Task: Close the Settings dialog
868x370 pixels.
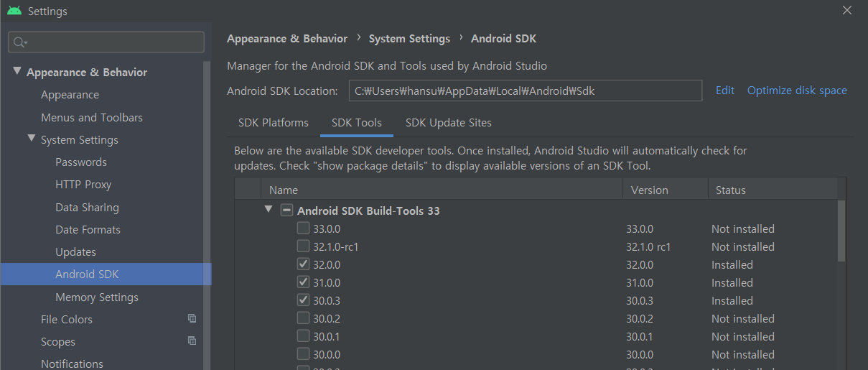Action: pyautogui.click(x=847, y=10)
